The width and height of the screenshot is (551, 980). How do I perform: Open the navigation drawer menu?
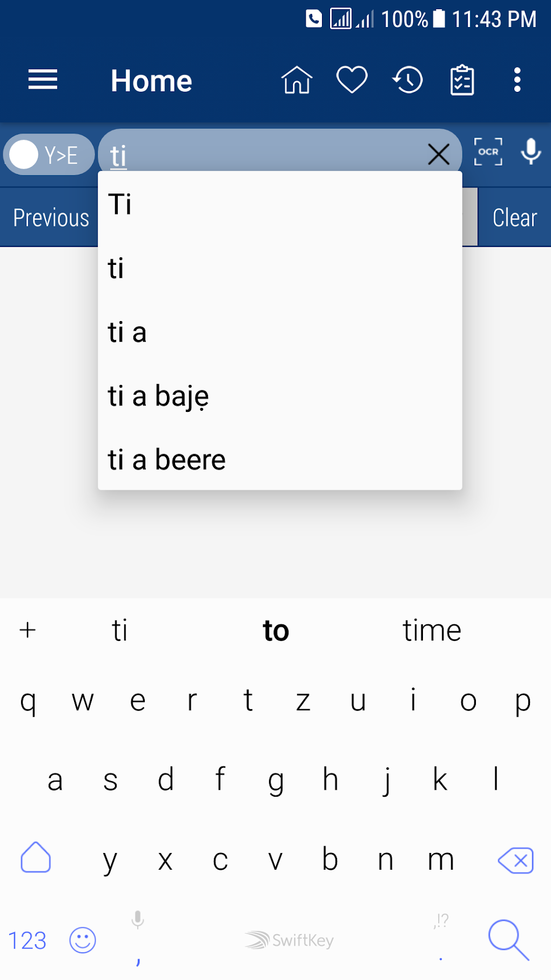(x=42, y=79)
